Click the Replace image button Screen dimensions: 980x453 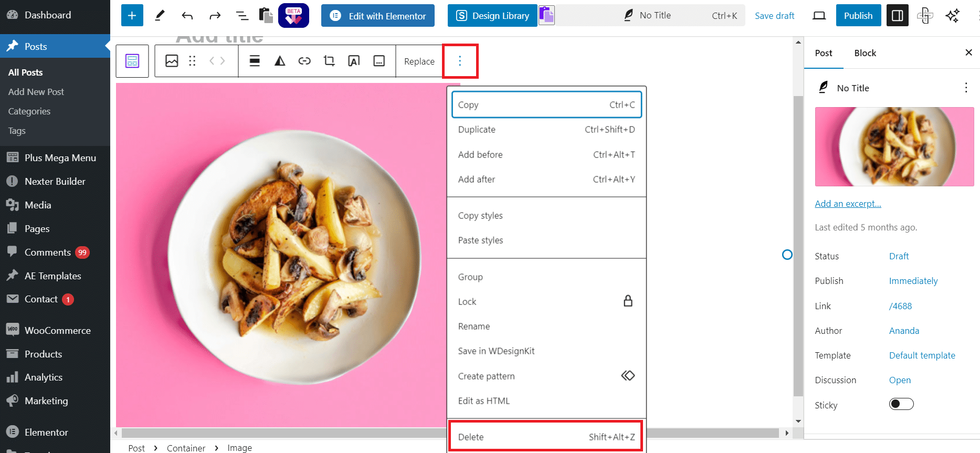[x=419, y=61]
